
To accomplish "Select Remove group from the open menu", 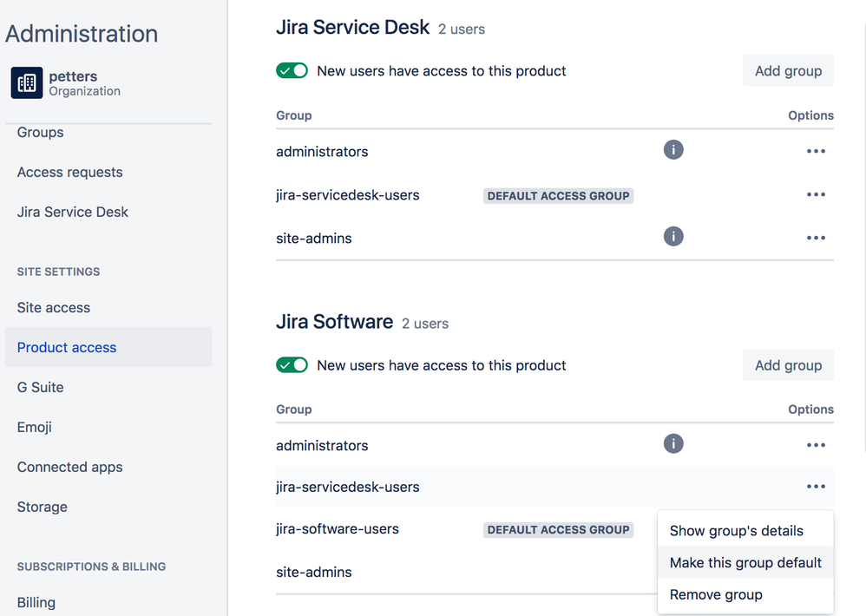I will tap(715, 594).
